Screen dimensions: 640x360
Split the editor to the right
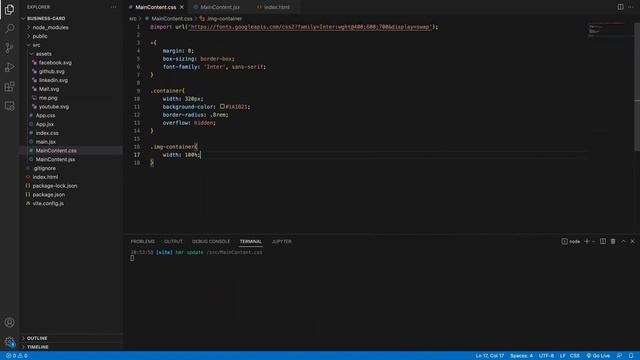620,7
